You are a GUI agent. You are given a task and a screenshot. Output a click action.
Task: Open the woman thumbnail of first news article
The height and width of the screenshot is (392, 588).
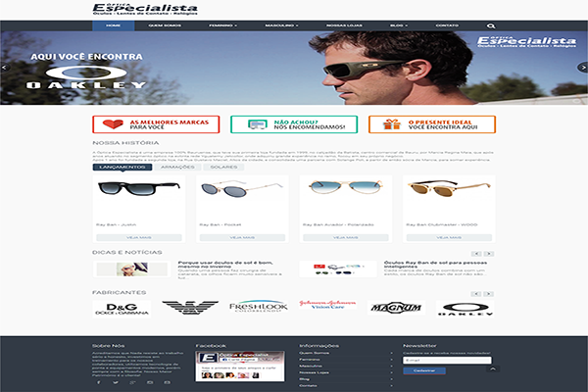(132, 269)
